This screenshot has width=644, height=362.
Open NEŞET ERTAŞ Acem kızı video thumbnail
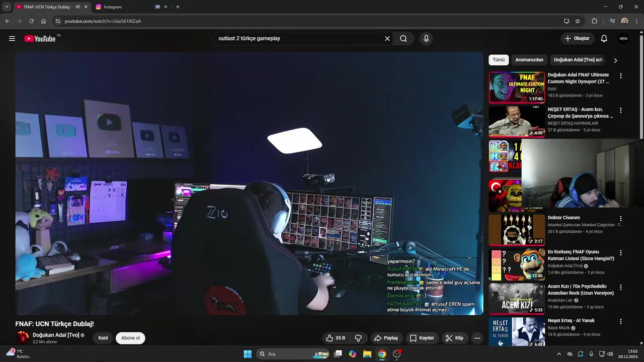[x=517, y=122]
